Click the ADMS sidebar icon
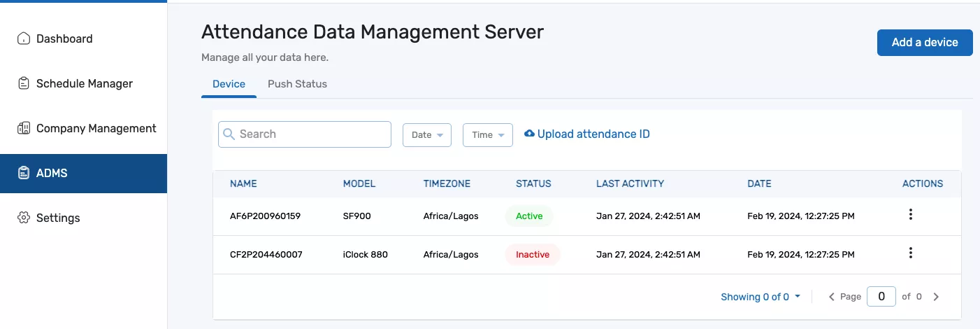The image size is (980, 329). pos(24,173)
